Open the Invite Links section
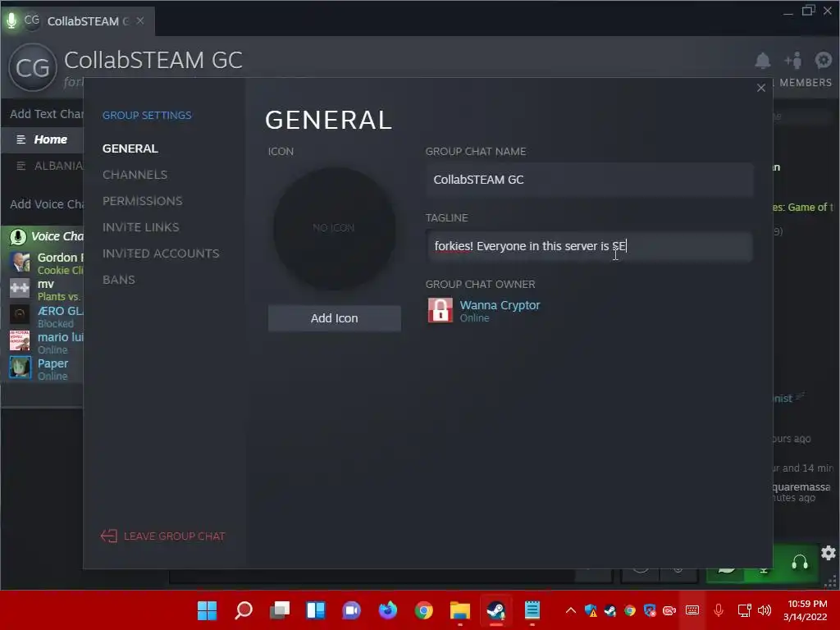This screenshot has height=630, width=840. point(141,227)
